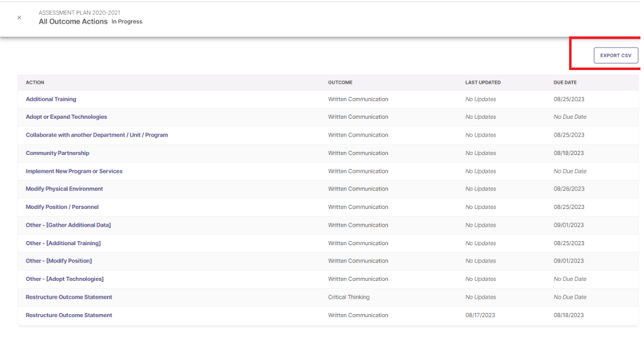This screenshot has width=644, height=342.
Task: Open Other - [Gather Additional Data] action
Action: [68, 225]
